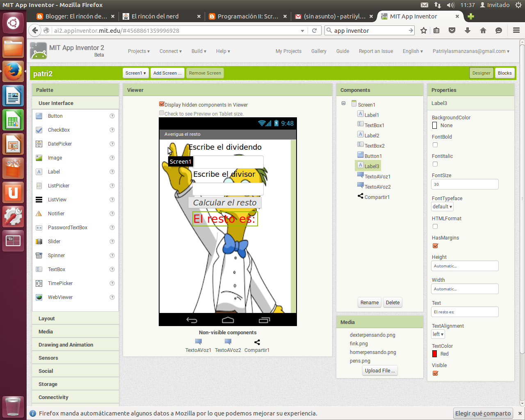Screen dimensions: 525x420
Task: Open the FontTypeface dropdown
Action: (442, 206)
